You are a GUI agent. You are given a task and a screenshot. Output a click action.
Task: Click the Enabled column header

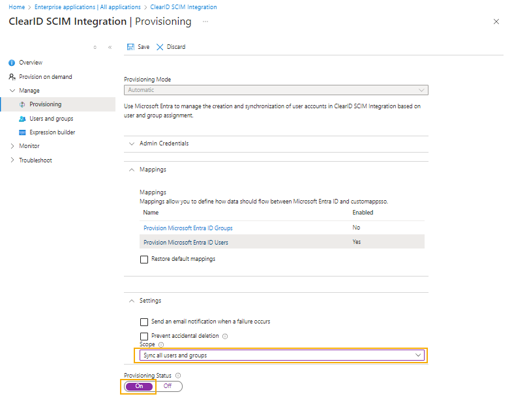point(363,213)
